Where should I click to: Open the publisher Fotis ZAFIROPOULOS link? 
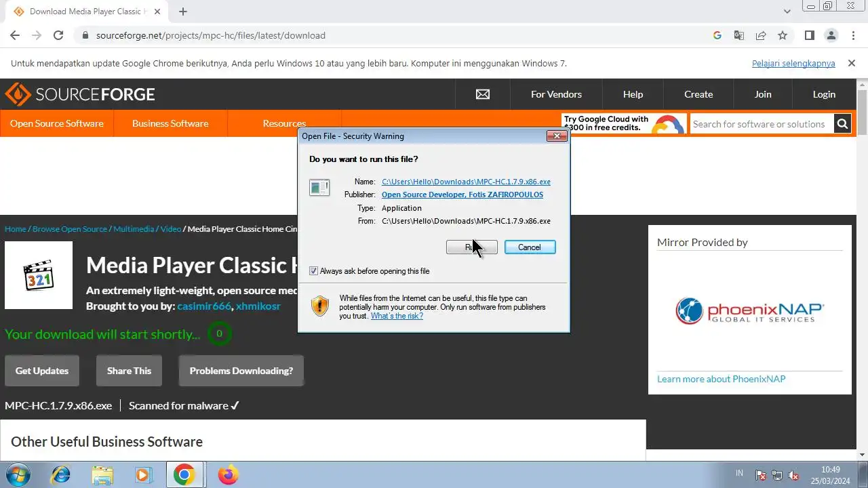coord(462,195)
